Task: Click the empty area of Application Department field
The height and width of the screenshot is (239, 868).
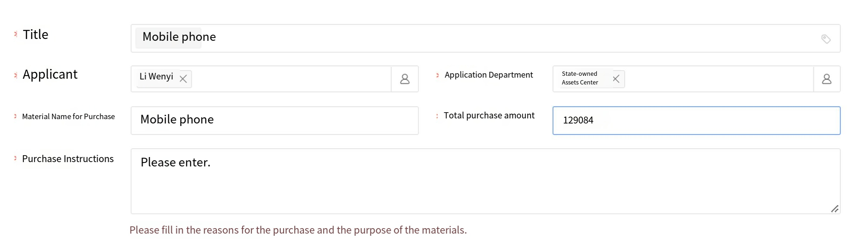Action: tap(718, 79)
